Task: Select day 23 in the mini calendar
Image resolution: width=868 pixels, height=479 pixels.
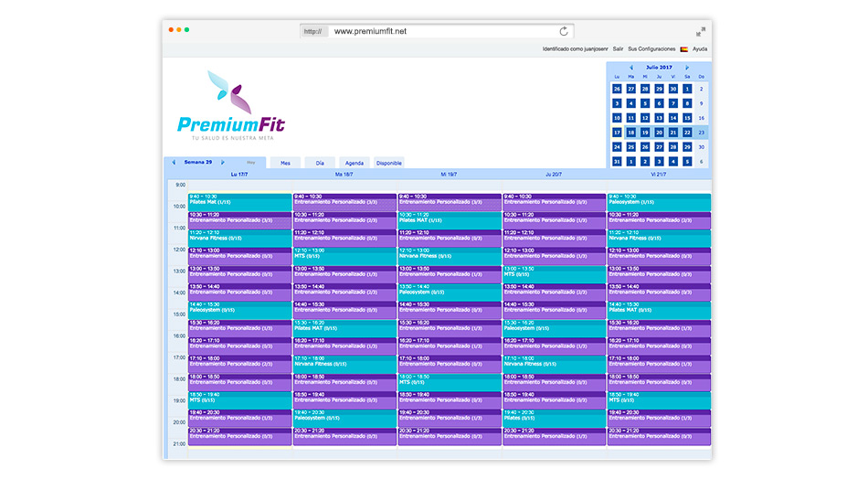Action: pyautogui.click(x=702, y=133)
